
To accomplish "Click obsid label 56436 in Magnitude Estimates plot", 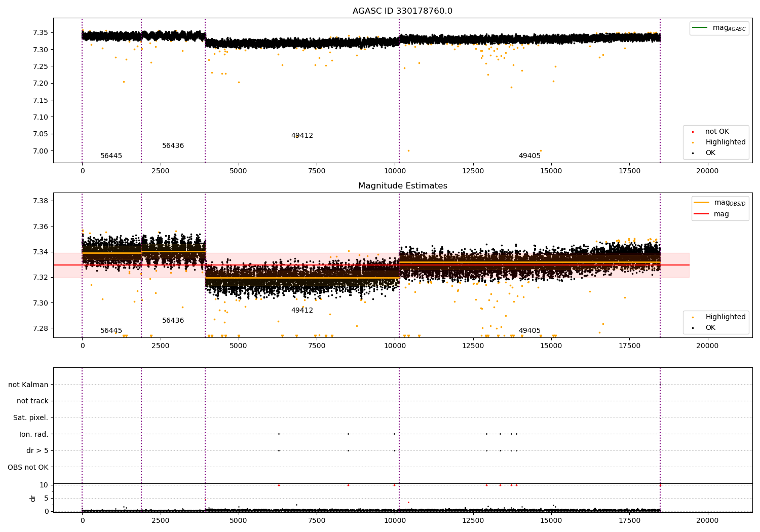I will pyautogui.click(x=173, y=321).
